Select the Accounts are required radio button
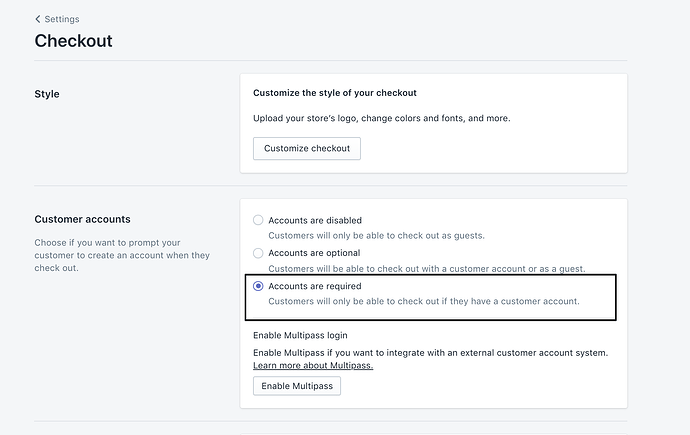Viewport: 690px width, 435px height. coord(259,286)
